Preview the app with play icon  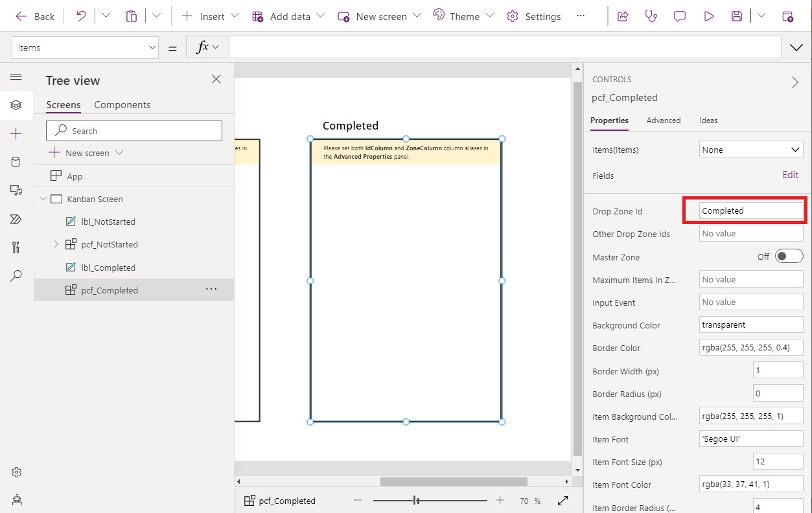tap(708, 16)
